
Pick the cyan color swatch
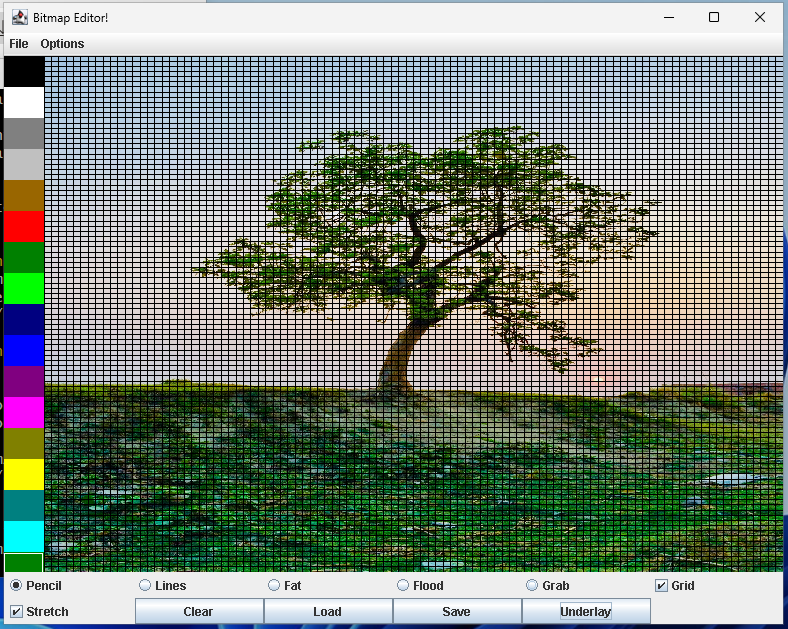(24, 536)
